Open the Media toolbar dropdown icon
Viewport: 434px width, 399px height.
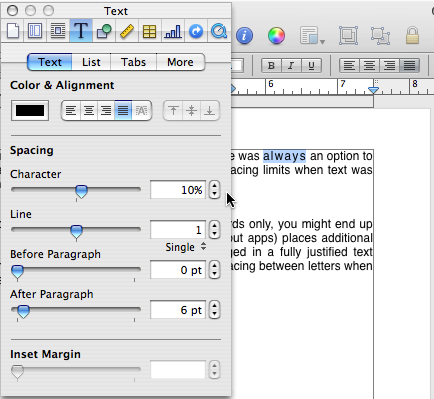(312, 35)
